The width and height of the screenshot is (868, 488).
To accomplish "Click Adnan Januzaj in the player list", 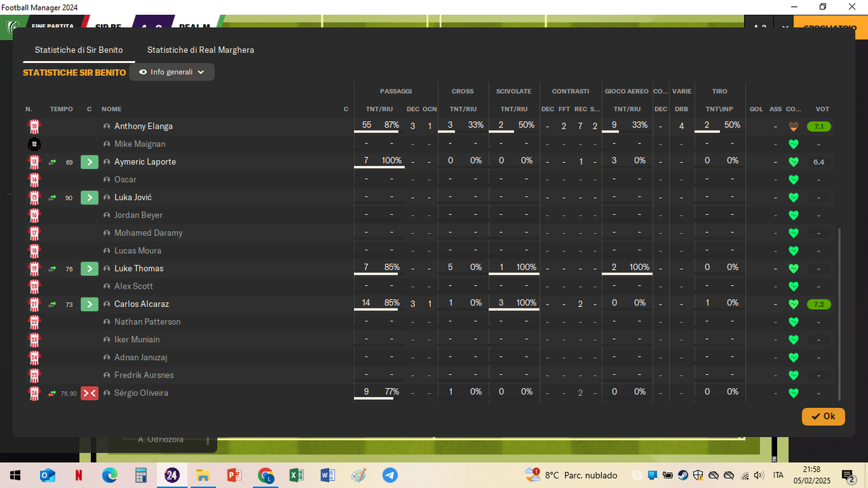I will [141, 357].
